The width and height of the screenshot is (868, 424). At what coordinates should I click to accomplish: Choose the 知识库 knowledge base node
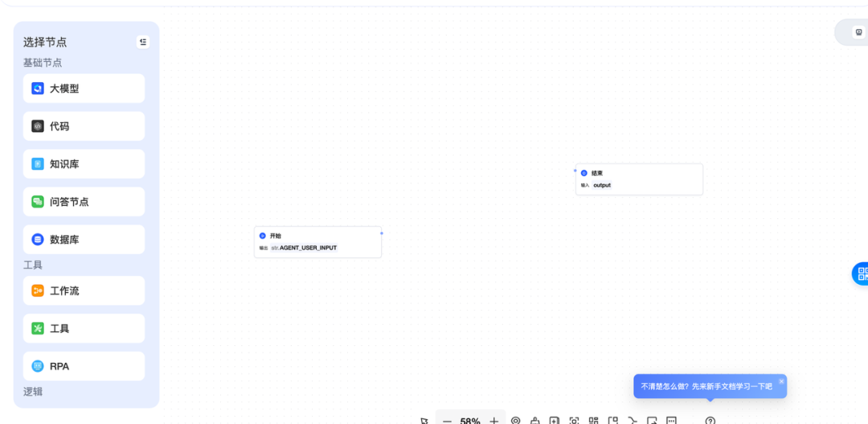click(84, 164)
